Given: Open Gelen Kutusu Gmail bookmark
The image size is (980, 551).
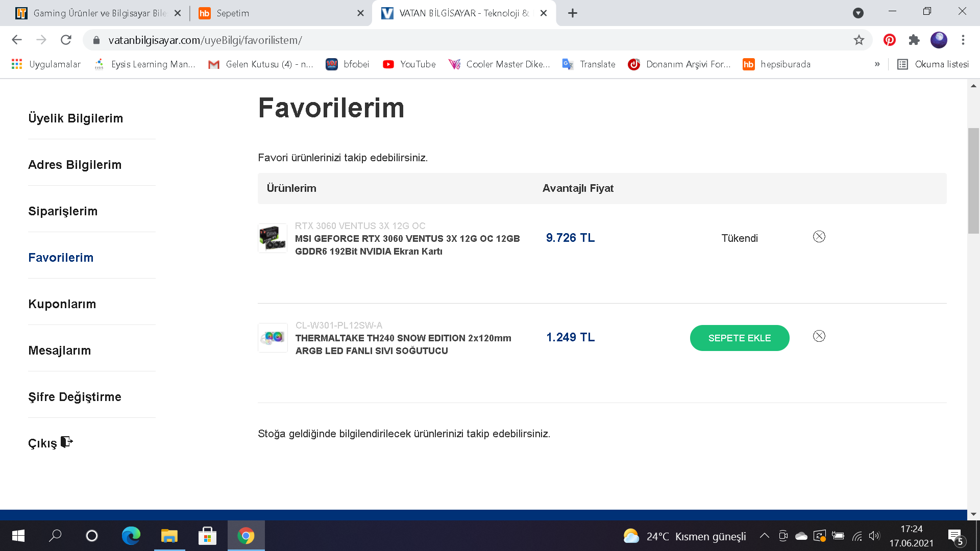Looking at the screenshot, I should [x=261, y=64].
